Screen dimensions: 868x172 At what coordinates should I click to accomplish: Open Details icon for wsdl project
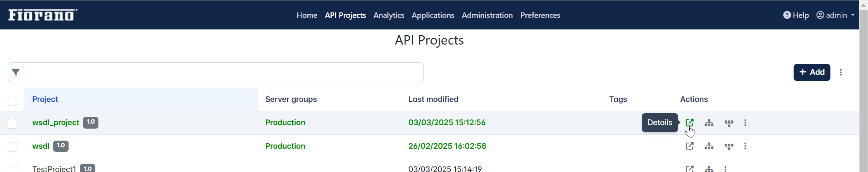689,146
